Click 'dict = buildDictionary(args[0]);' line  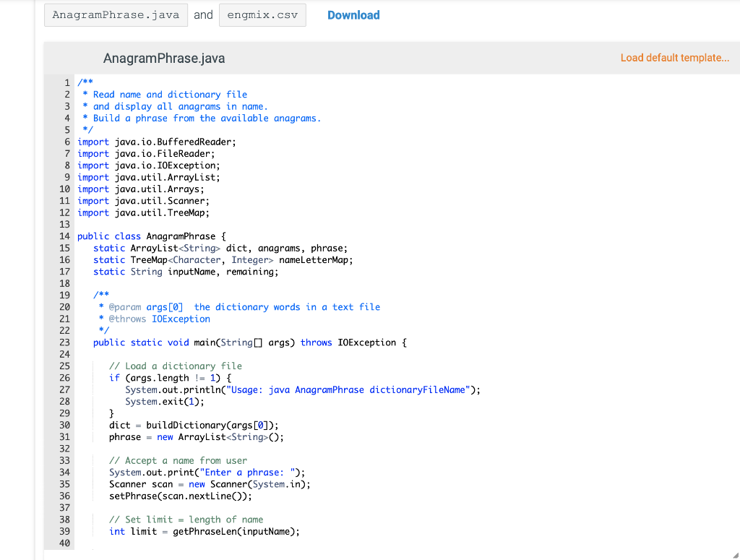click(194, 425)
